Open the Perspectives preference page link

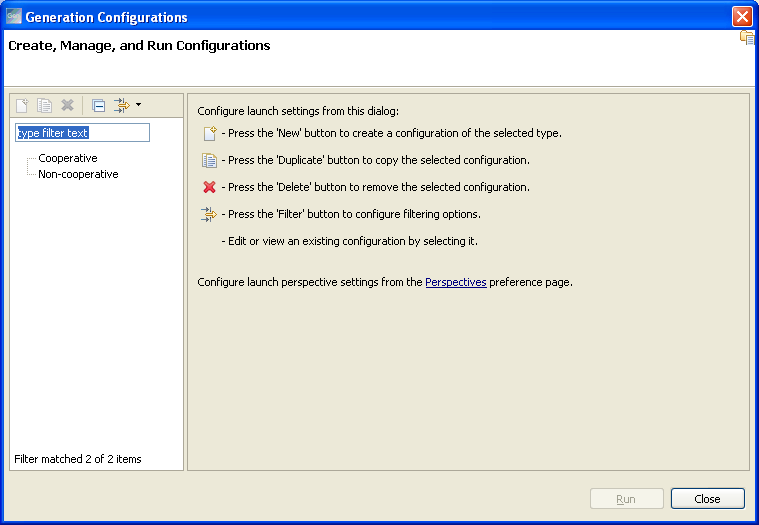click(x=455, y=282)
